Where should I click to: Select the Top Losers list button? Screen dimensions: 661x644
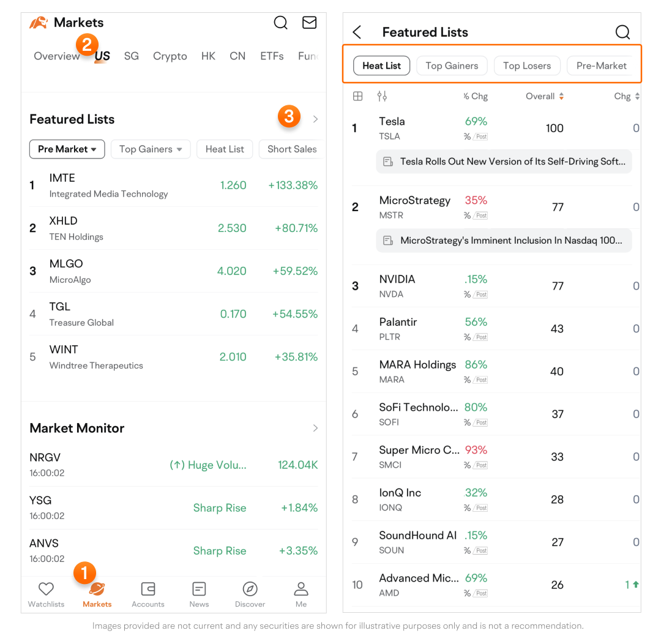526,66
